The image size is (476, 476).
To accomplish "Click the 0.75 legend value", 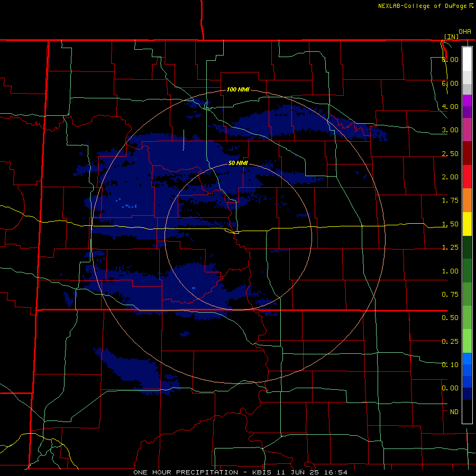I will (450, 295).
